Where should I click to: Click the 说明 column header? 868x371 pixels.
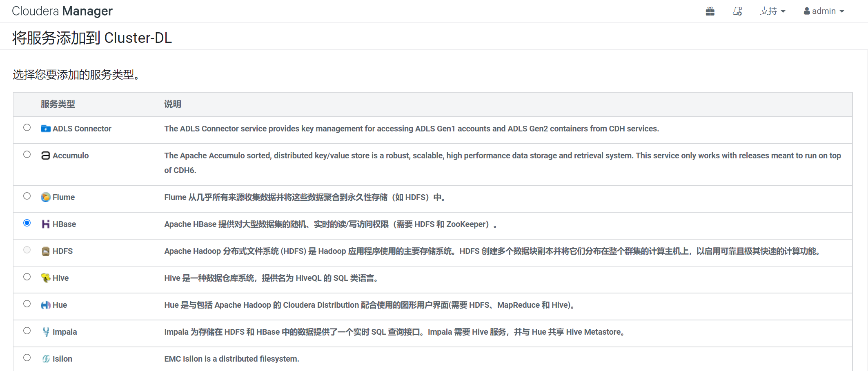point(173,104)
